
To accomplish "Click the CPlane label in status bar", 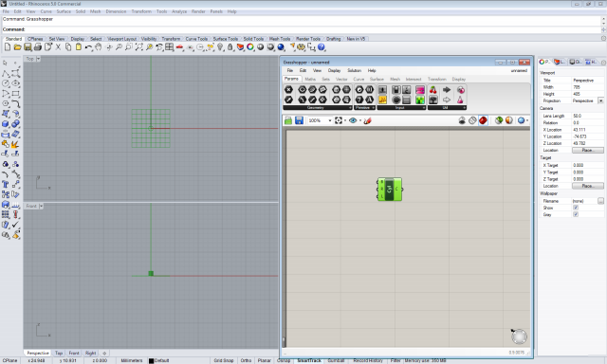I will (10, 360).
